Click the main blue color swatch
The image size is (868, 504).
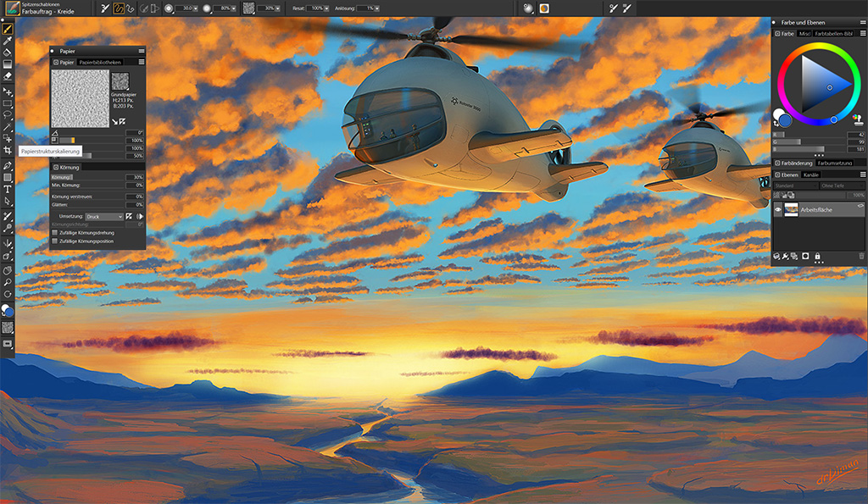[x=786, y=120]
